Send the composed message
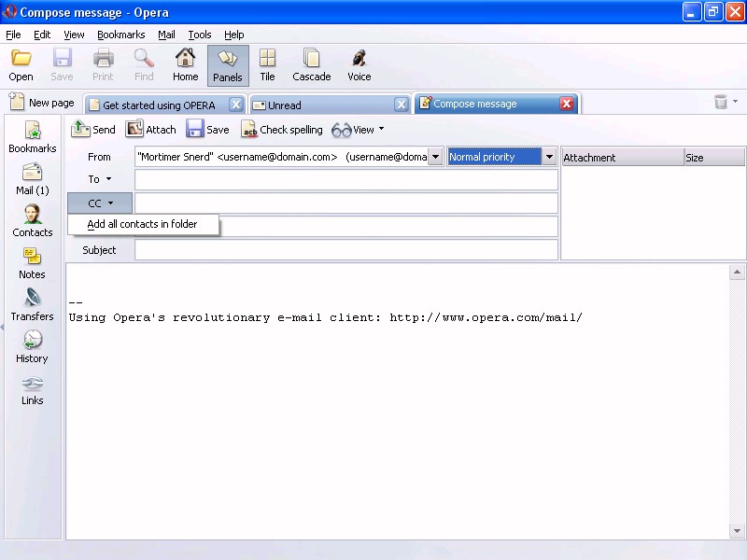 tap(93, 130)
